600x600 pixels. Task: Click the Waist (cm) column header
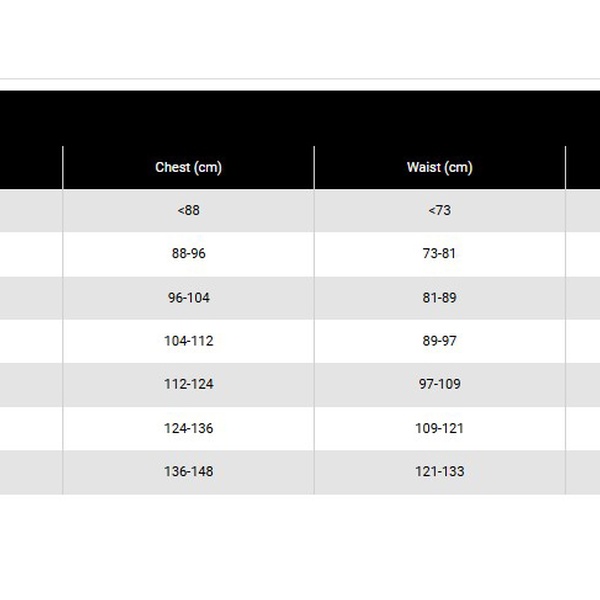pos(439,167)
